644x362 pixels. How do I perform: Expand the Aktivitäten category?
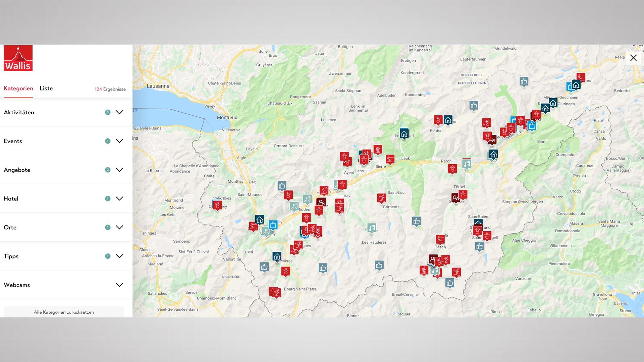click(x=119, y=112)
